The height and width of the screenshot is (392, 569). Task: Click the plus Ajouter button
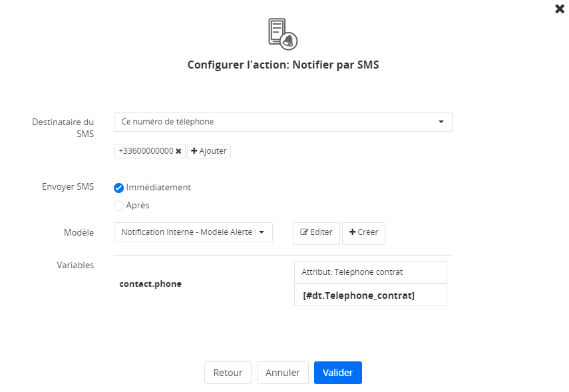point(209,151)
